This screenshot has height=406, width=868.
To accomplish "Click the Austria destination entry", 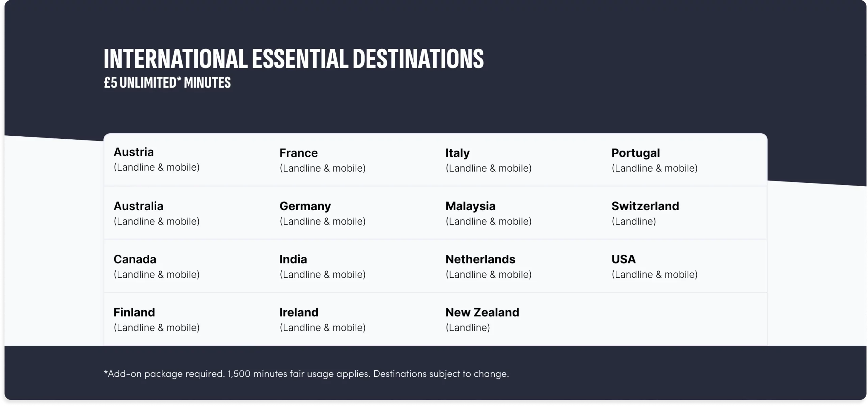I will pyautogui.click(x=134, y=152).
